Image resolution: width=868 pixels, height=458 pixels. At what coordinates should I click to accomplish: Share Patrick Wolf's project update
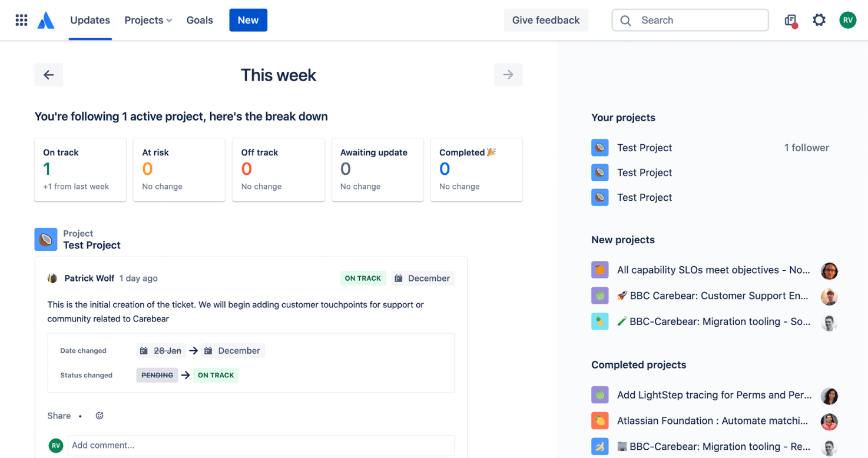(58, 416)
